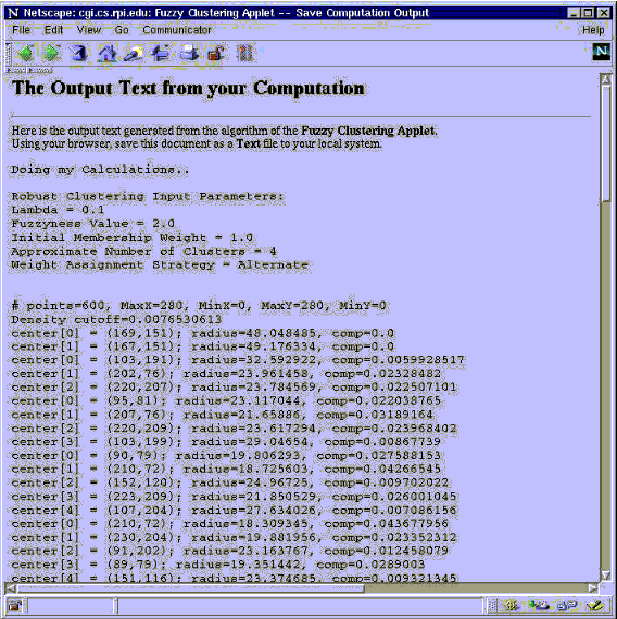Click the Stop traffic light icon
The width and height of the screenshot is (617, 619).
[245, 53]
